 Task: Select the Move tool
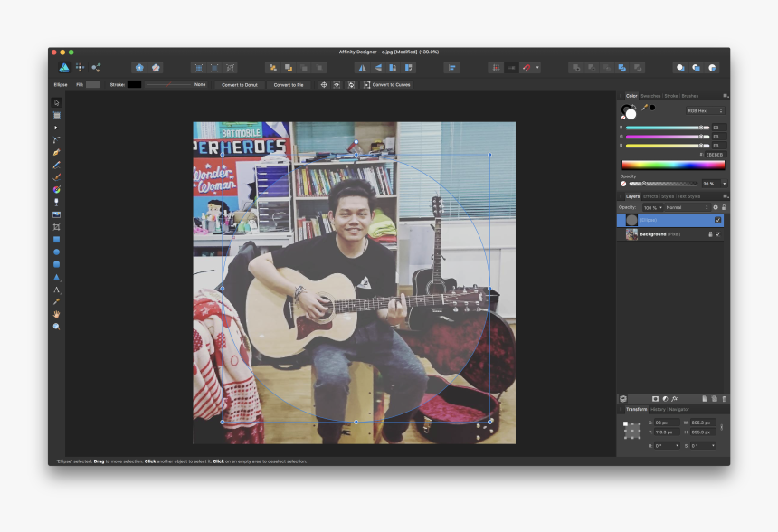[x=55, y=101]
